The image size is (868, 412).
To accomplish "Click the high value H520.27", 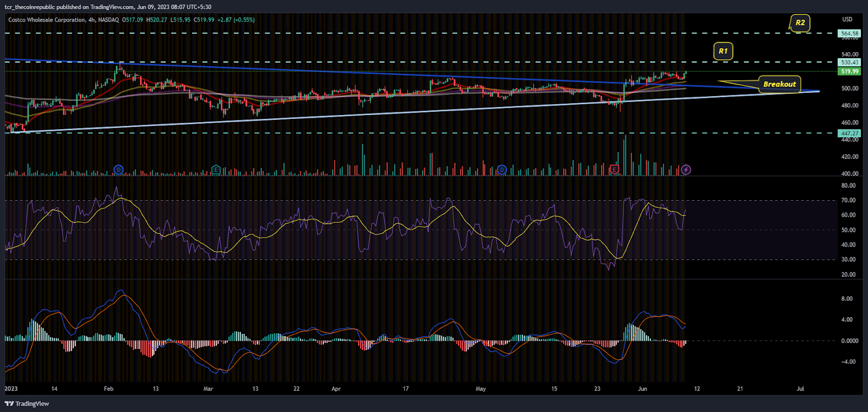I will tap(157, 20).
